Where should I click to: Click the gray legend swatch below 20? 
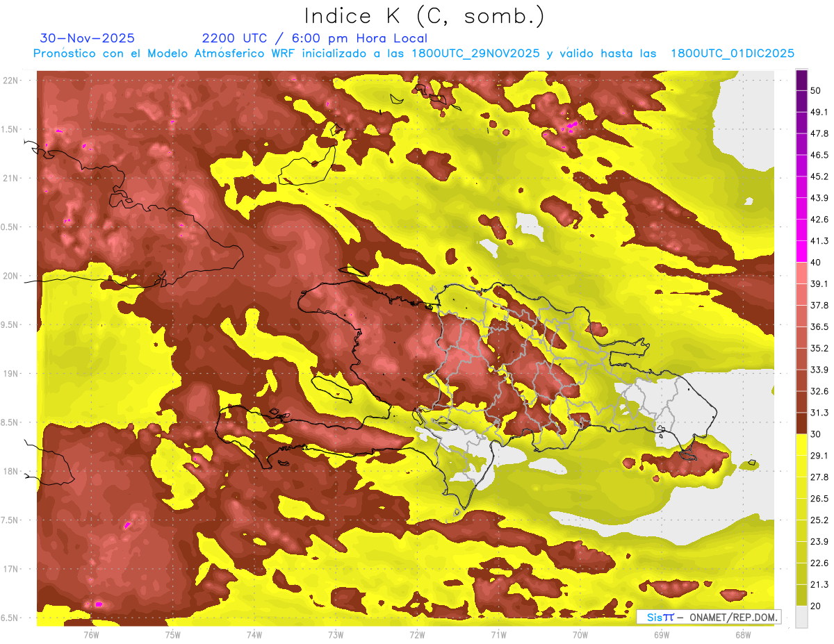(x=801, y=616)
